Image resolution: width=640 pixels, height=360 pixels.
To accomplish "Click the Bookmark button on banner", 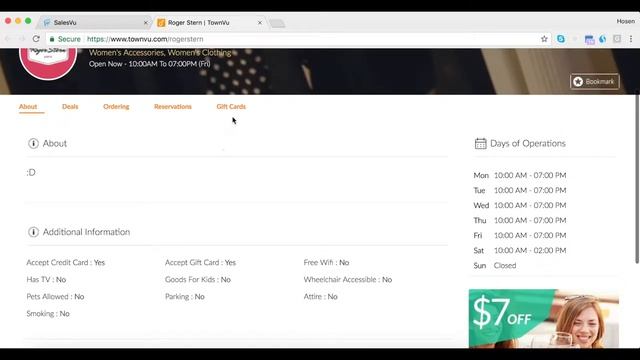I will (x=595, y=82).
